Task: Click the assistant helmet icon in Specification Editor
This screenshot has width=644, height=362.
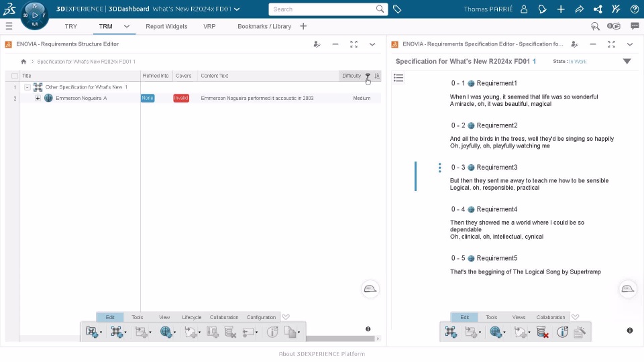Action: tap(628, 289)
